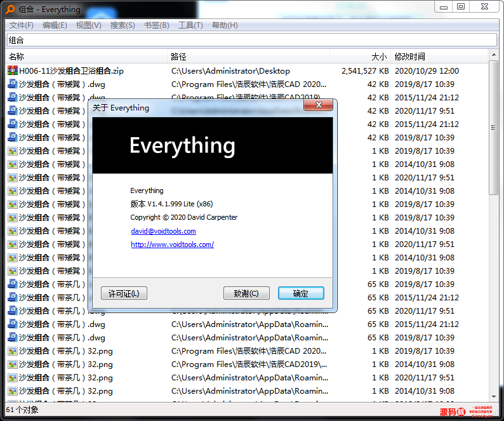Viewport: 504px width, 421px height.
Task: Click the png icon of 带茶几 32.png dated 2020/11/17
Action: [13, 378]
